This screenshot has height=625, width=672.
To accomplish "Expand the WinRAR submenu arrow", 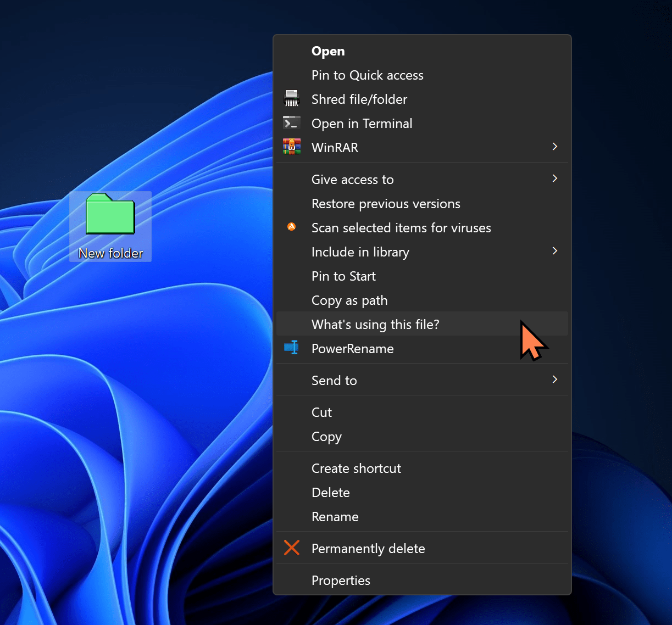I will [554, 147].
